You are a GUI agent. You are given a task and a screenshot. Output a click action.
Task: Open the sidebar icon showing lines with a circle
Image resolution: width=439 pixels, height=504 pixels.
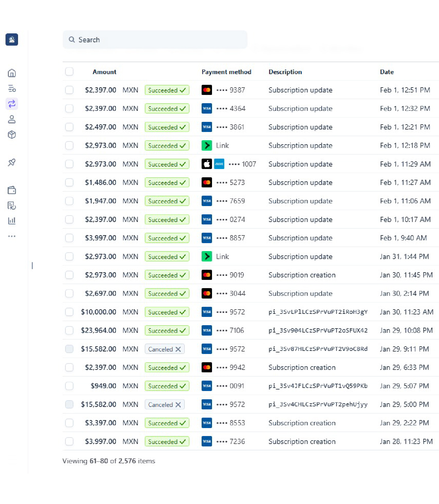tap(12, 88)
